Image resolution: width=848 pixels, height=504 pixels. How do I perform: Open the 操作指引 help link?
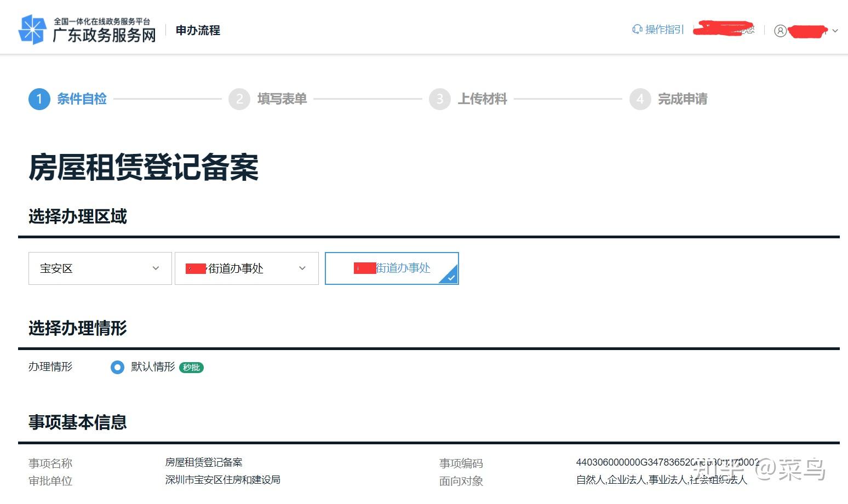coord(658,30)
